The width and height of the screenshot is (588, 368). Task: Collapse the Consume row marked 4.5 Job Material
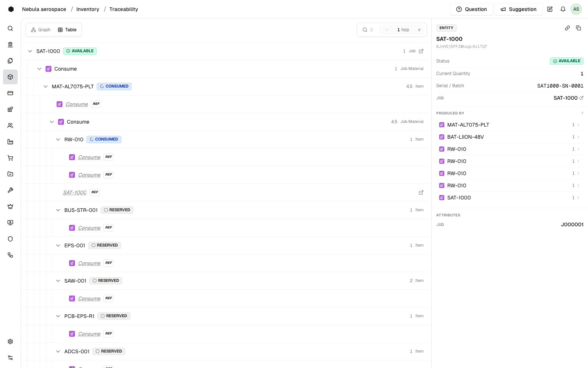tap(52, 122)
